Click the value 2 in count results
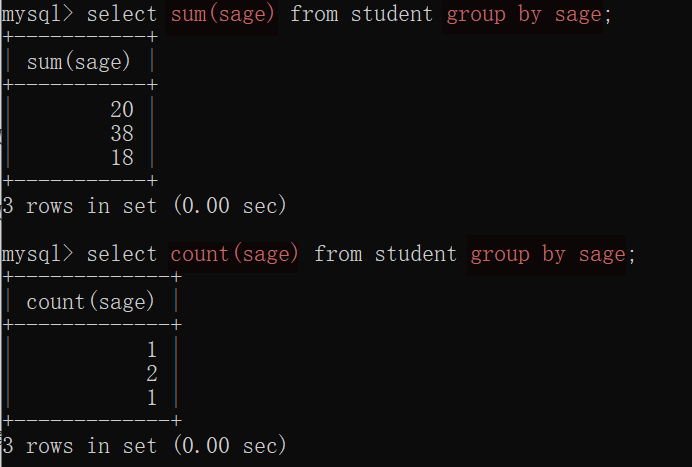The image size is (692, 467). [152, 373]
